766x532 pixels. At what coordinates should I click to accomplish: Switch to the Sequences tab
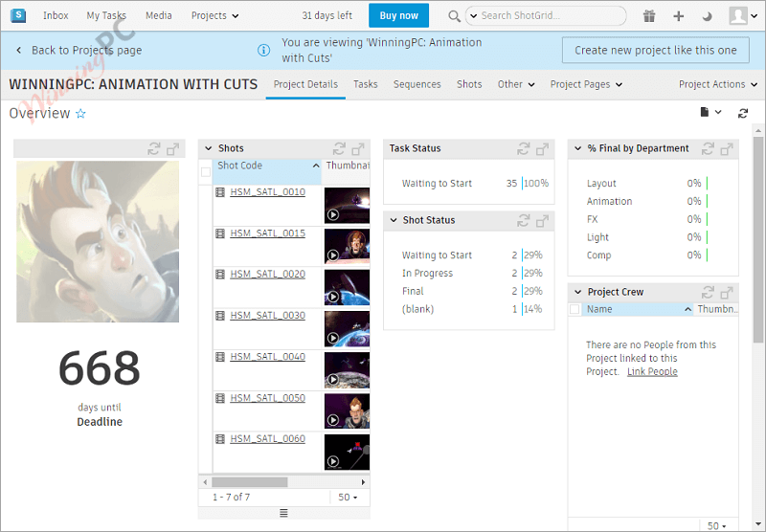coord(417,84)
